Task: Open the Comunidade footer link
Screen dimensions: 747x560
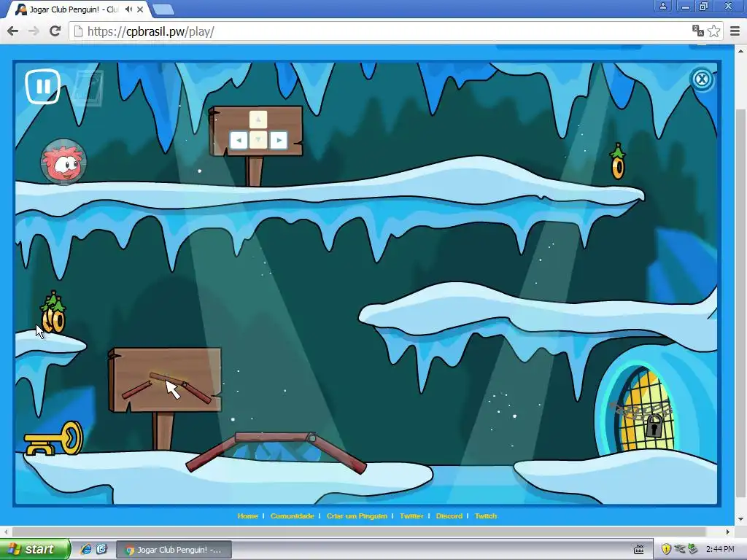Action: click(292, 516)
